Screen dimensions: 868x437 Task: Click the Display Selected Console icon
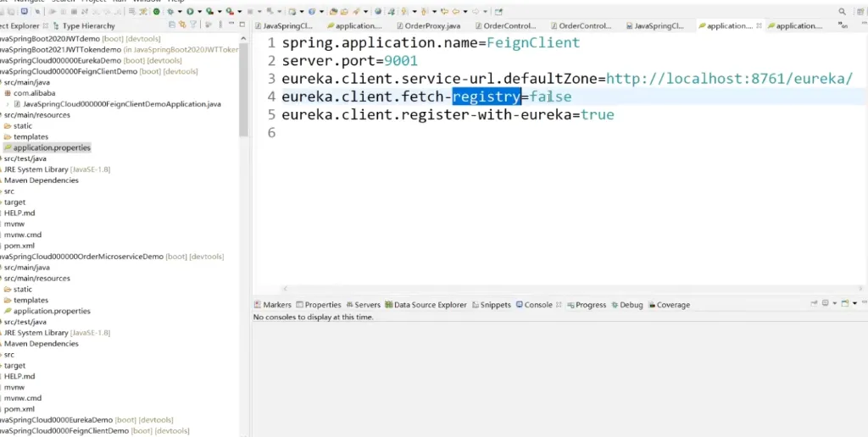(826, 303)
